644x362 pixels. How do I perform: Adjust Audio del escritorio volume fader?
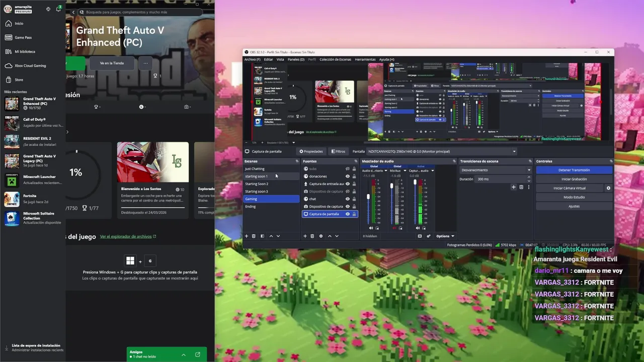(368, 197)
